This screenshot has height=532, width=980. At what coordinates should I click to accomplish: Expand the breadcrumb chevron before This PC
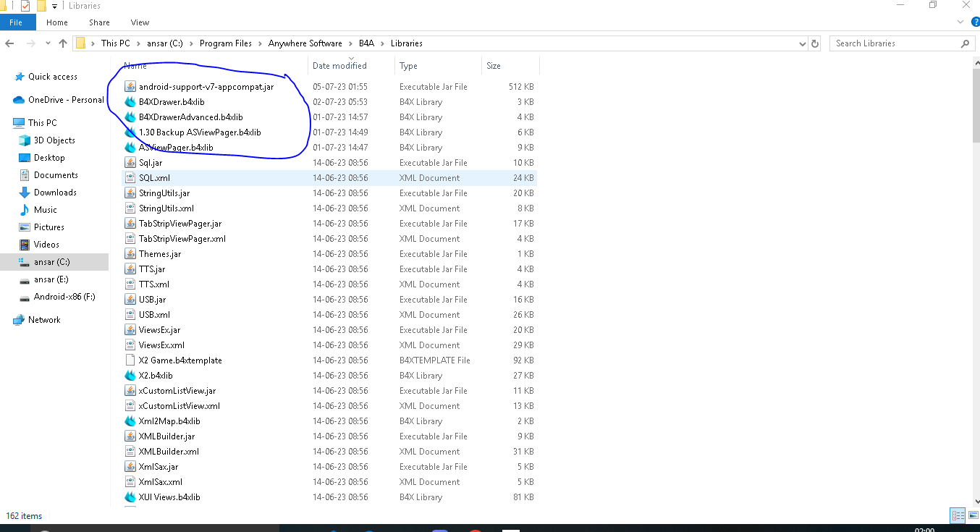pyautogui.click(x=93, y=43)
